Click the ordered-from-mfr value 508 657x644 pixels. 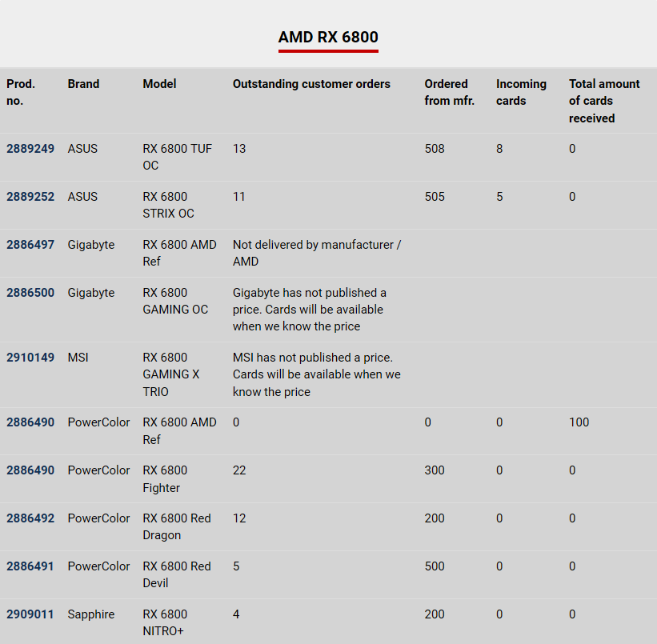tap(434, 149)
